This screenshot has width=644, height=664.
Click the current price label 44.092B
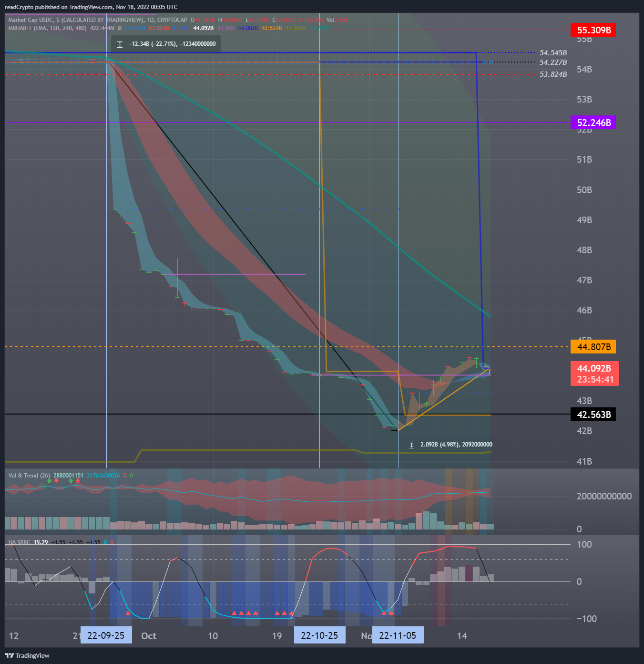tap(594, 373)
